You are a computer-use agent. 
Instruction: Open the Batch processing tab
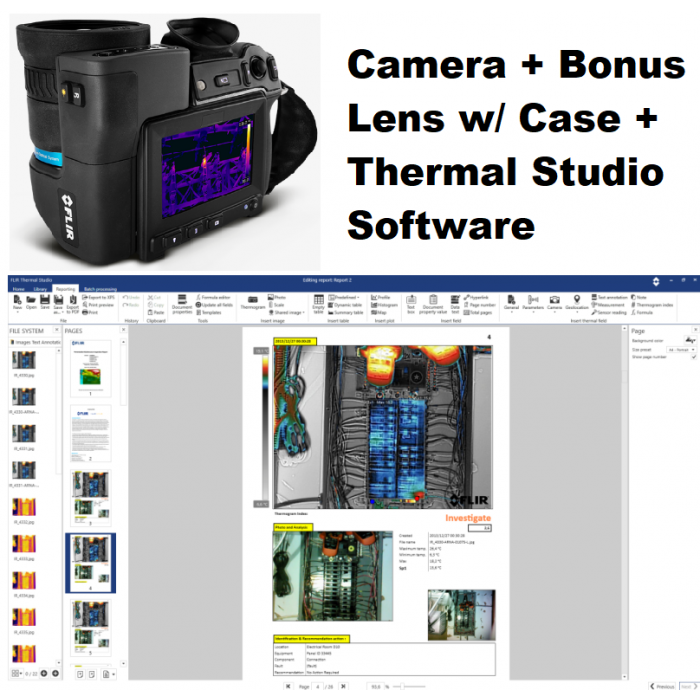point(100,289)
